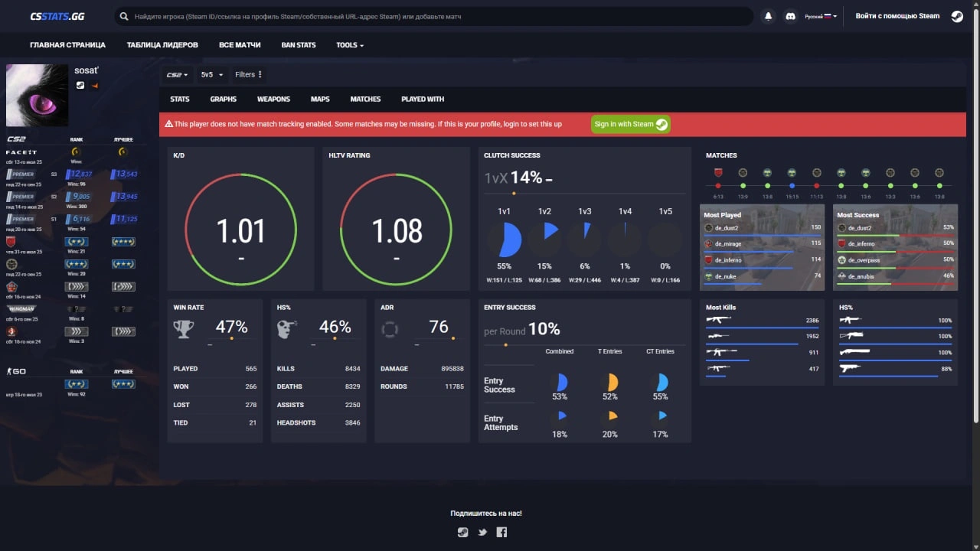Click the Steam logo at top right
This screenshot has width=980, height=551.
pyautogui.click(x=957, y=16)
